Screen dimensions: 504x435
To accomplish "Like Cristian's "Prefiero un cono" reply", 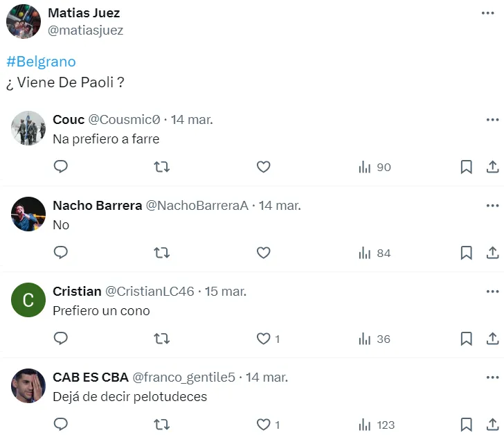I will tap(263, 339).
